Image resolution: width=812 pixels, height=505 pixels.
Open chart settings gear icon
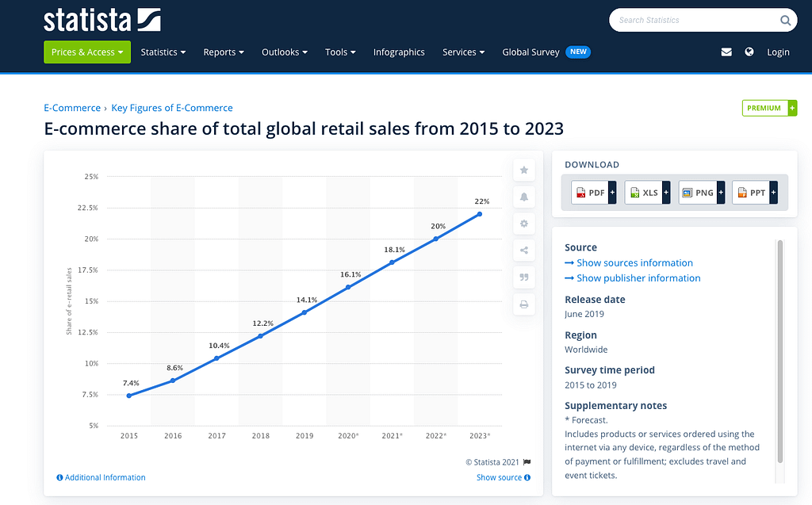click(x=524, y=224)
